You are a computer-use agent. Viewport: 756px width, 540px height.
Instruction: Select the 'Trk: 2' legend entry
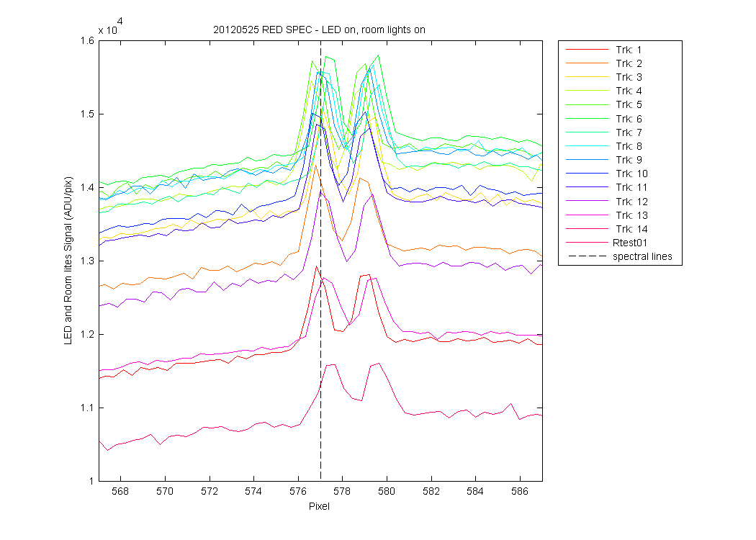(x=603, y=63)
